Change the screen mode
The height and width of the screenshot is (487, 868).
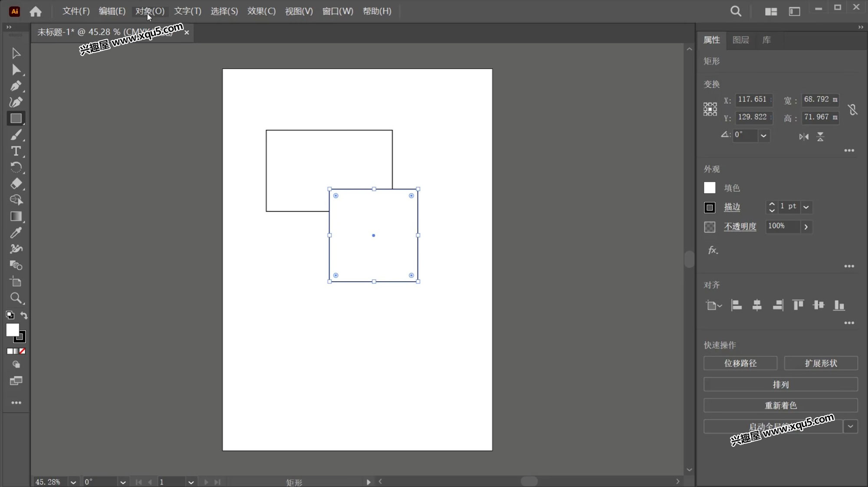(x=16, y=381)
